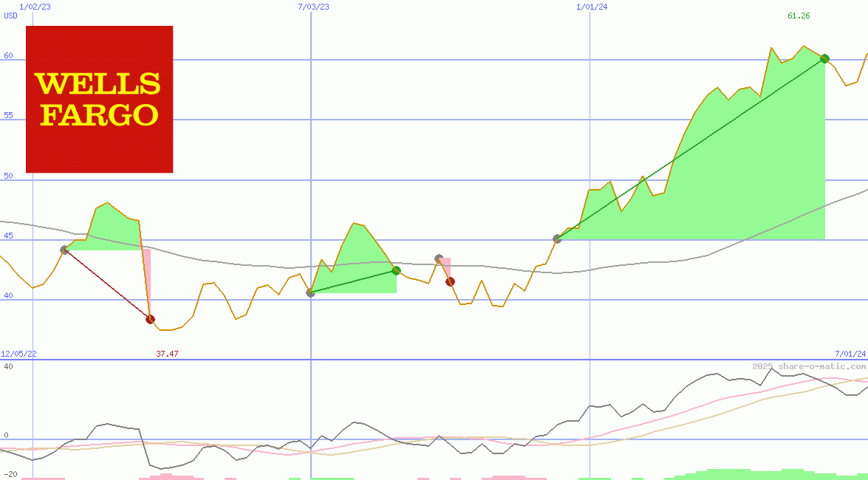Screen dimensions: 868x480
Task: Select the green dot ending the middle uptrend
Action: (396, 270)
